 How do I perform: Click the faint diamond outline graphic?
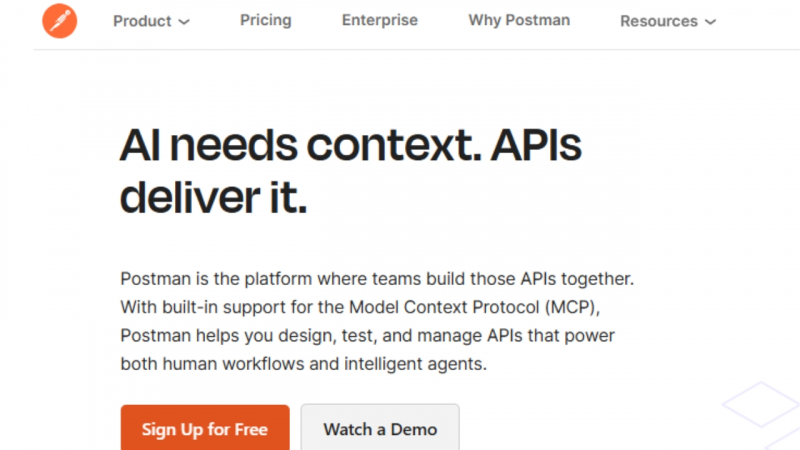pyautogui.click(x=761, y=404)
